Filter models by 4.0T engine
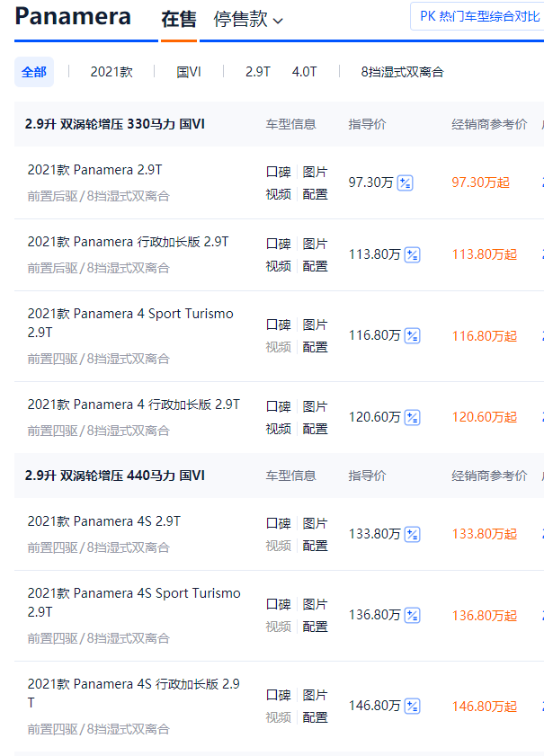Viewport: 544px width, 756px height. tap(305, 72)
